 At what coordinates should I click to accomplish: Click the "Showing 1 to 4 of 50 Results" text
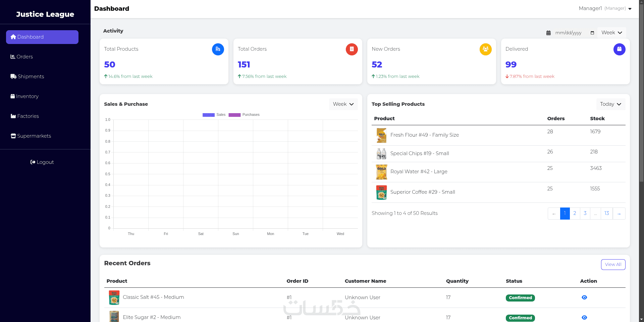(x=405, y=213)
